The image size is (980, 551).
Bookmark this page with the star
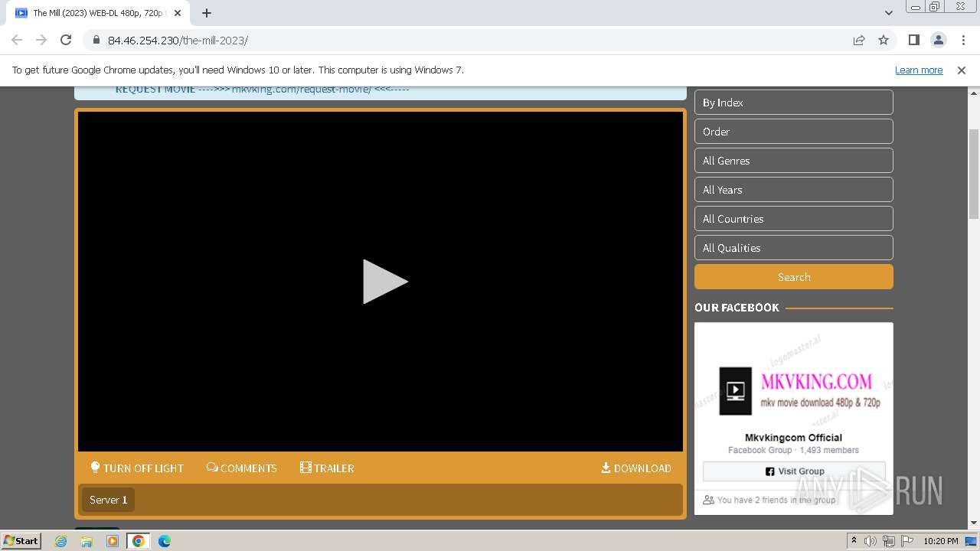[884, 40]
